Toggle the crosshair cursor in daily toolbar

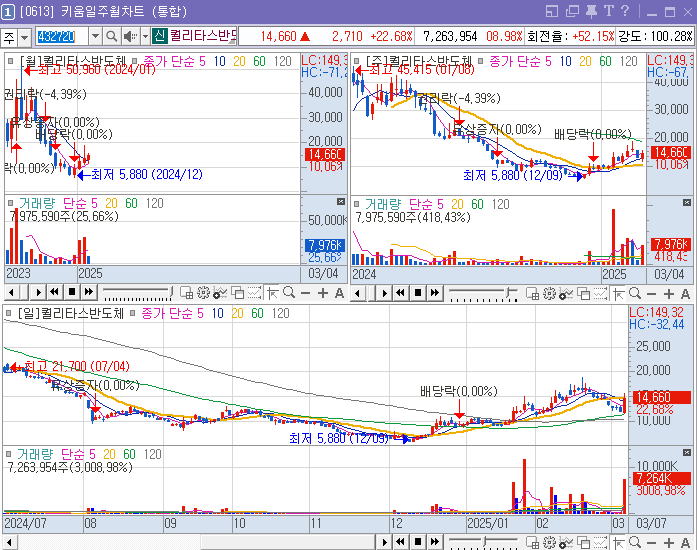point(618,542)
